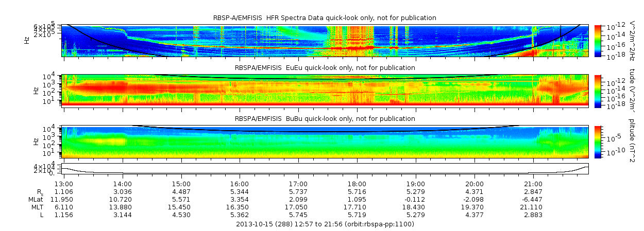
Task: Click the 14:00 time axis label
Action: click(x=123, y=184)
